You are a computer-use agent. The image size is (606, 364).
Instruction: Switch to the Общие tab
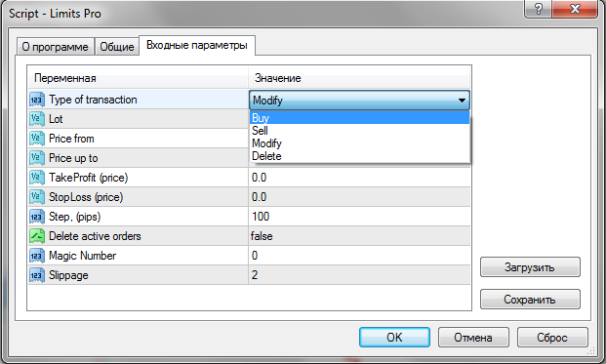(x=117, y=47)
